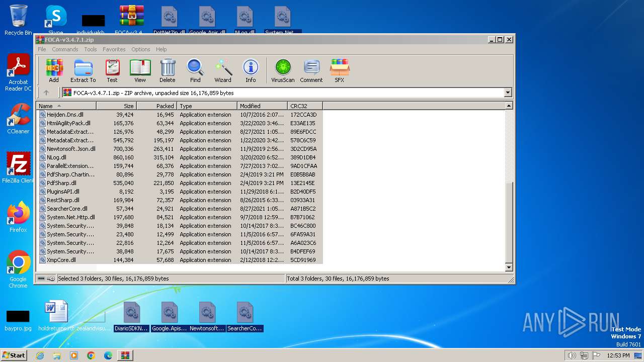
Task: Click taskbar clock 12:53 PM
Action: (x=618, y=355)
